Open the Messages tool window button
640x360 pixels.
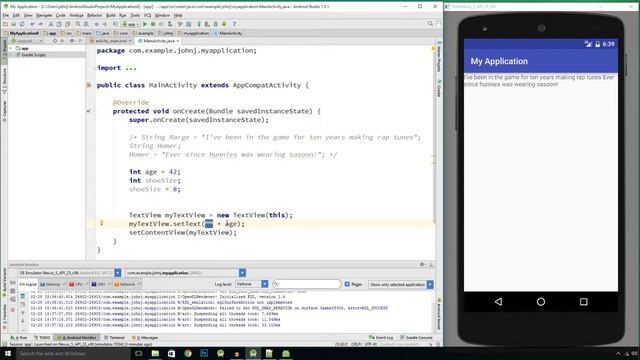click(x=145, y=338)
